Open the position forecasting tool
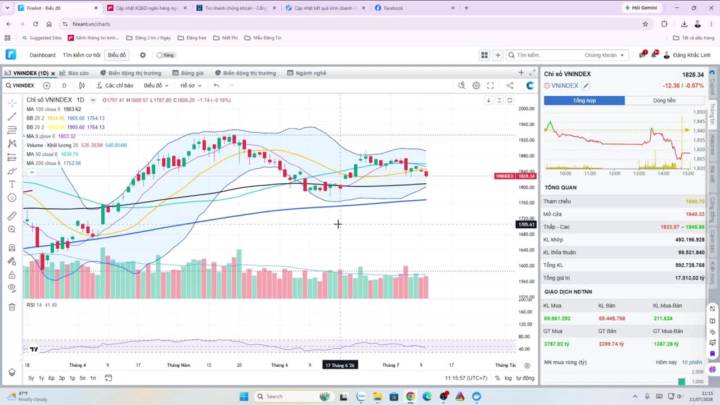 click(x=12, y=158)
